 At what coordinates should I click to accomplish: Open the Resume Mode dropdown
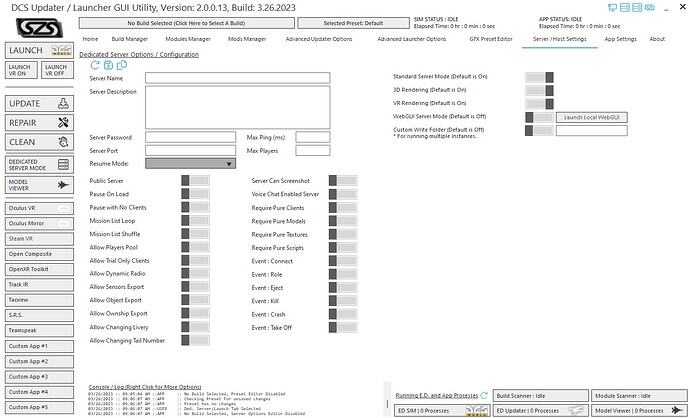(191, 164)
